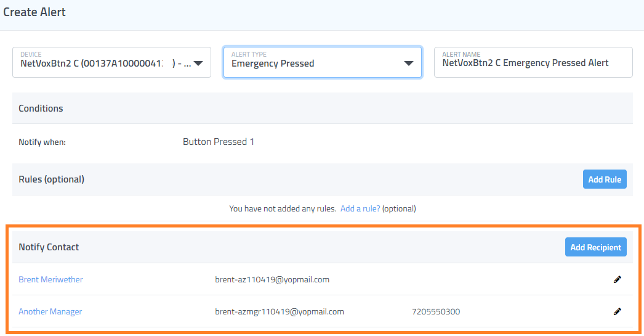Click the Notify Contact section header
Screen dimensions: 644x336
coord(49,247)
